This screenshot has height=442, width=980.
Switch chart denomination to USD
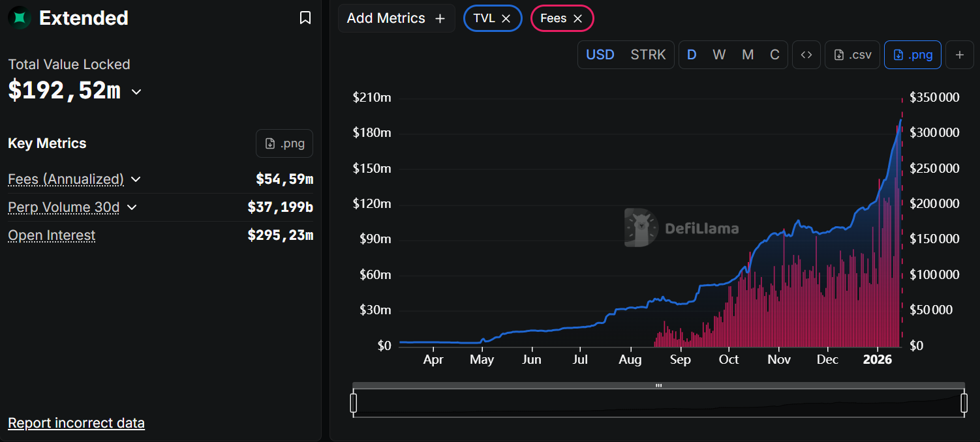click(600, 55)
